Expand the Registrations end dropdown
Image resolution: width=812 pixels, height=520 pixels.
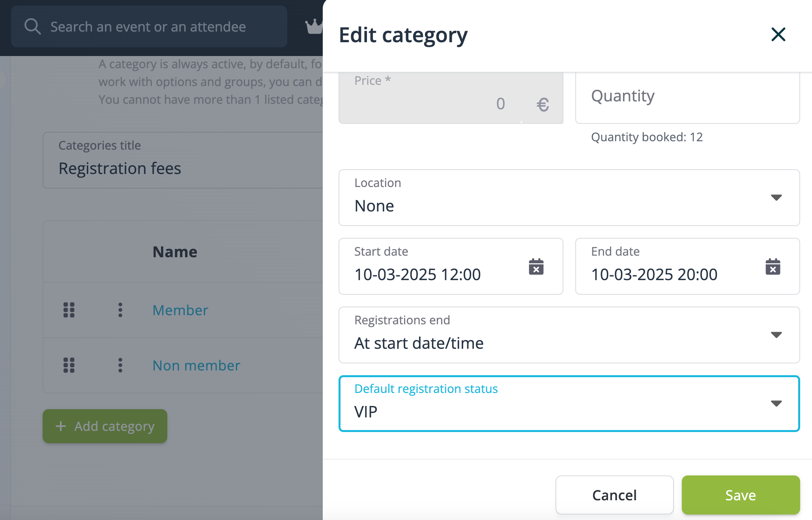[x=776, y=335]
